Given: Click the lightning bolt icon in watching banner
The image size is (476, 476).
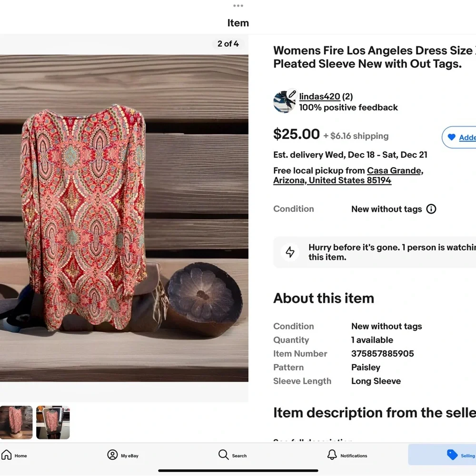Looking at the screenshot, I should pyautogui.click(x=290, y=252).
